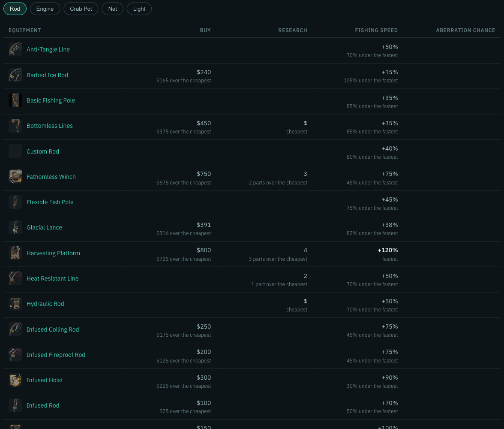
Task: Click the Flexible Fish Pole item icon
Action: tap(15, 202)
